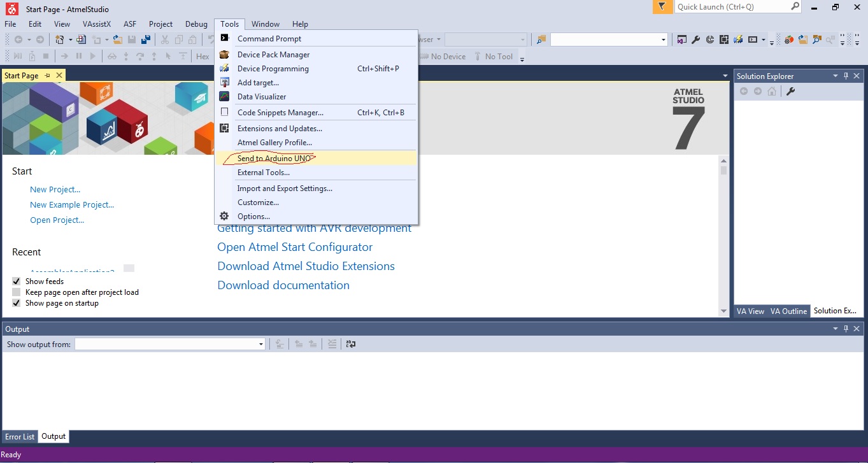Click the Stop Debugging square icon
Image resolution: width=868 pixels, height=463 pixels.
[x=46, y=57]
